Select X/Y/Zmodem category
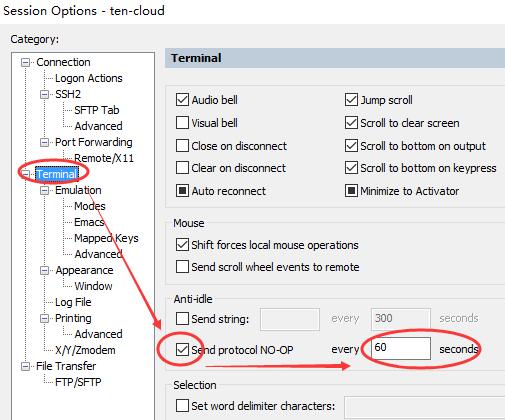The height and width of the screenshot is (420, 505). point(85,350)
